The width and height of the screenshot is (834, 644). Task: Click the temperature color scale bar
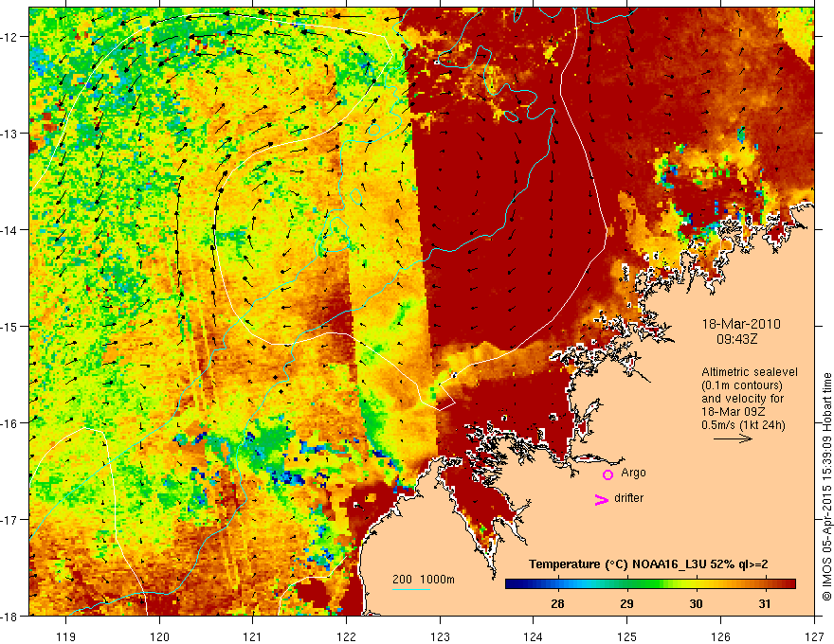click(x=650, y=584)
